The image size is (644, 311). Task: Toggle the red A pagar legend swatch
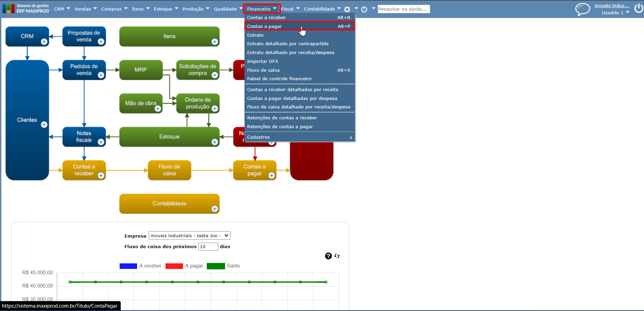[174, 266]
